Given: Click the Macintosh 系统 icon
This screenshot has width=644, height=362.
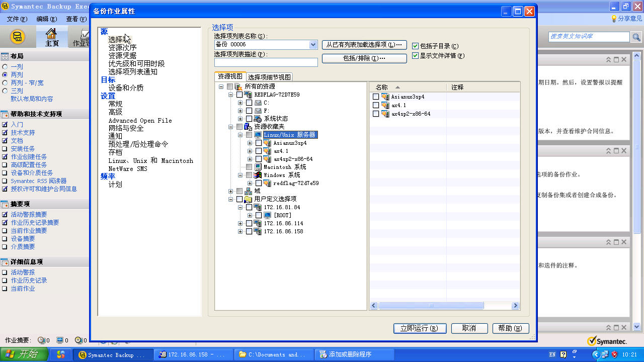Looking at the screenshot, I should point(258,167).
